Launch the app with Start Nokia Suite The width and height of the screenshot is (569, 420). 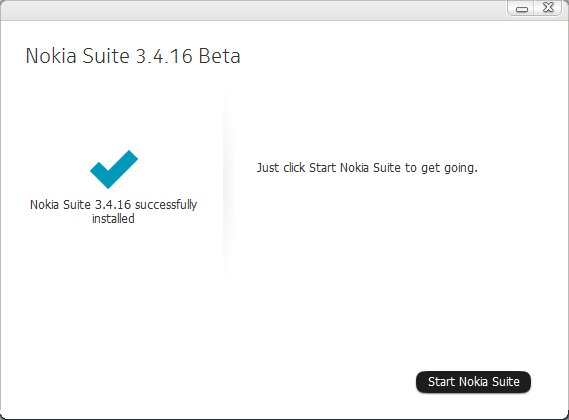473,382
